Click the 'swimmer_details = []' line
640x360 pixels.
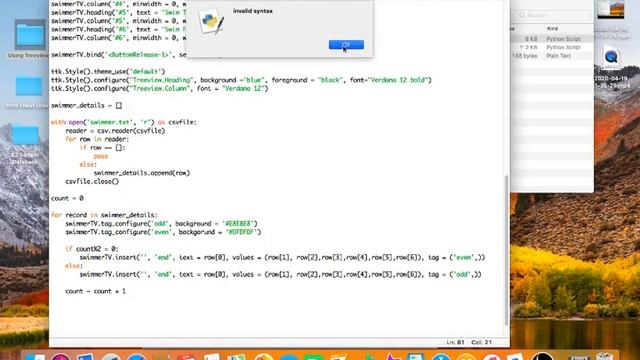(86, 105)
